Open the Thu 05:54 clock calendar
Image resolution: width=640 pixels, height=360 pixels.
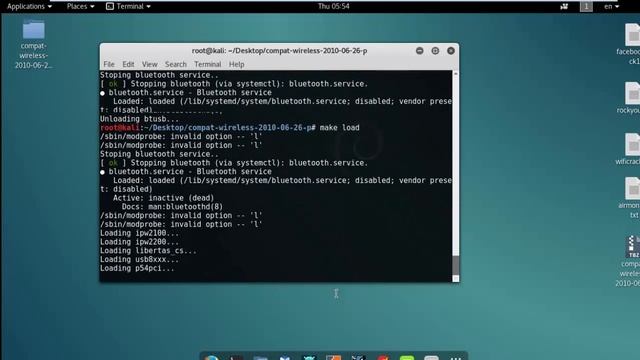coord(333,6)
